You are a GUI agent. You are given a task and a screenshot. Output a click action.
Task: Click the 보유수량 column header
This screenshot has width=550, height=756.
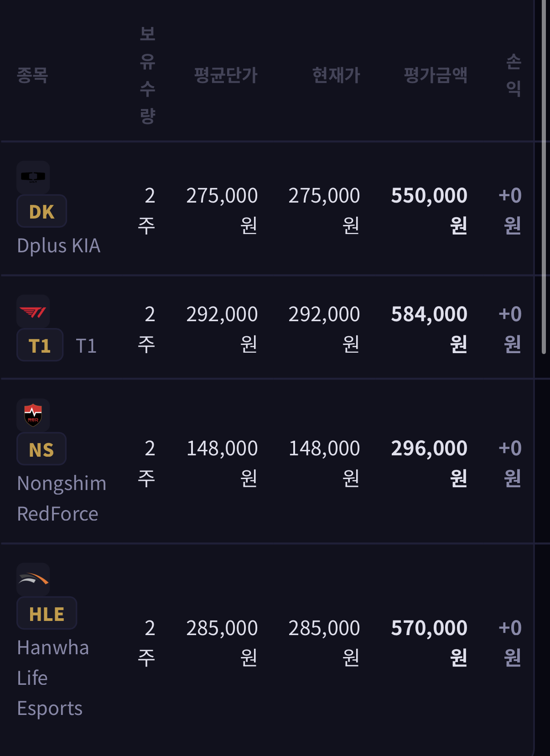[147, 75]
